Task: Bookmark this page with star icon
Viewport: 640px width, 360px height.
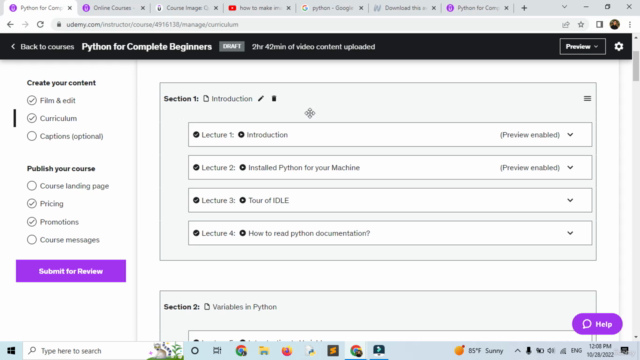Action: tap(581, 24)
